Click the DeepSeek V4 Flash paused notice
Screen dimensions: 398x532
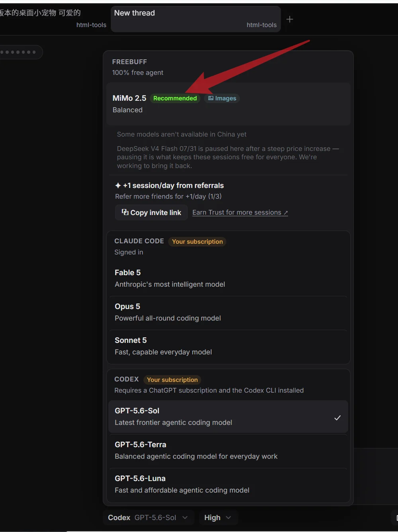coord(228,157)
